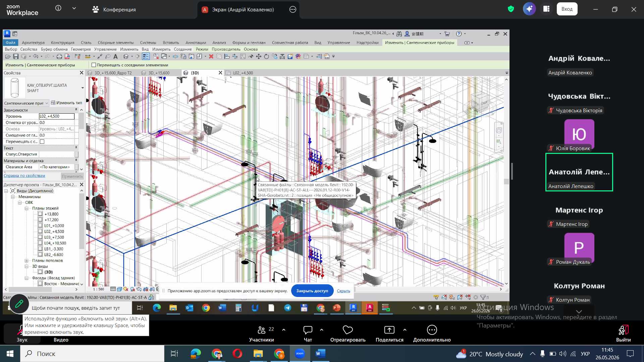Click the sun path icon in view control bar
The height and width of the screenshot is (362, 644).
pyautogui.click(x=126, y=289)
